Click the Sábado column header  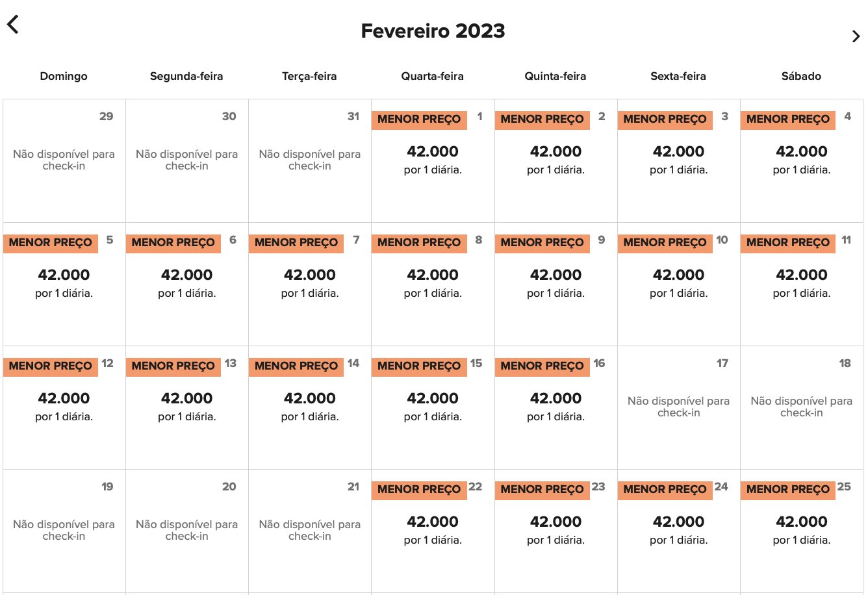pos(801,76)
